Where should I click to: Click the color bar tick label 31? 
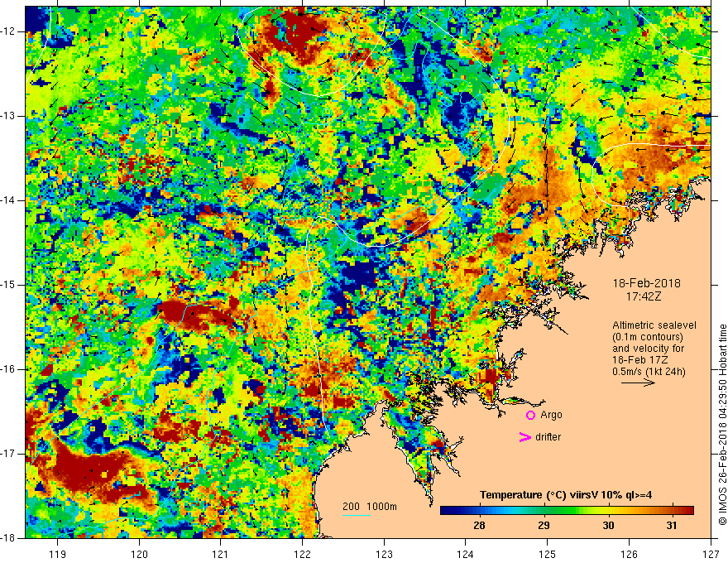(x=672, y=526)
